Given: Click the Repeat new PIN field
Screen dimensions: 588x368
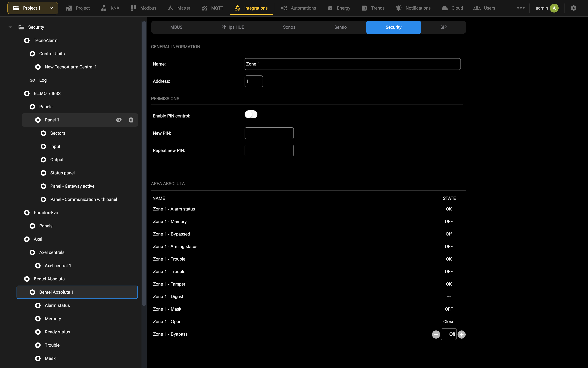Looking at the screenshot, I should coord(269,150).
